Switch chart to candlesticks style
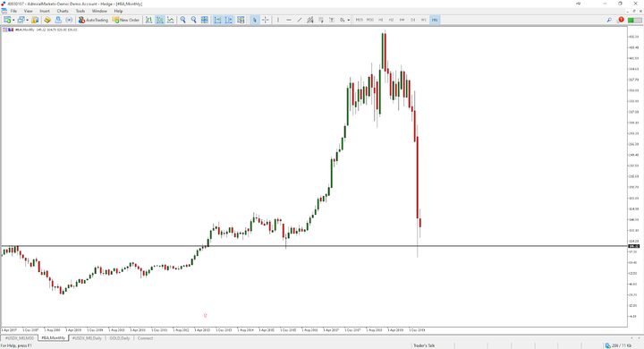Image resolution: width=644 pixels, height=349 pixels. click(x=160, y=20)
